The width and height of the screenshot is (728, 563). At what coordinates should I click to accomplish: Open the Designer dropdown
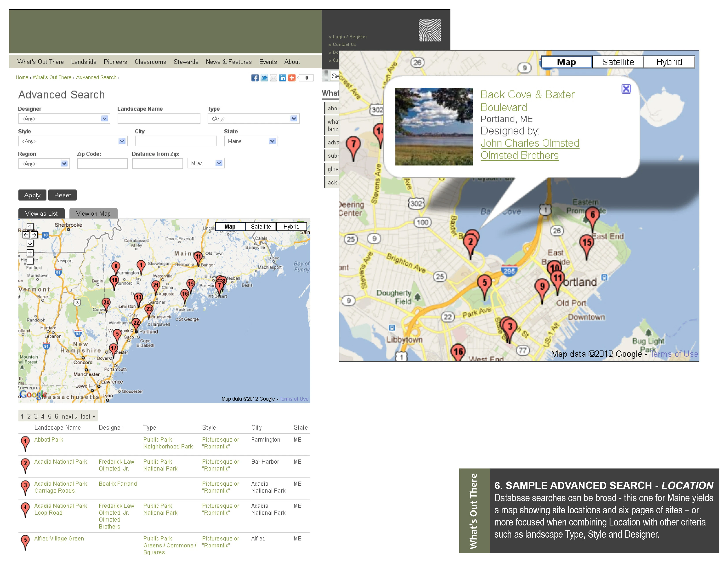(x=64, y=118)
